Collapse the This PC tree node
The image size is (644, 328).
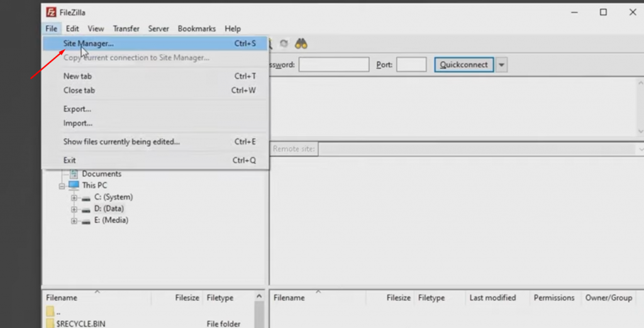[x=62, y=187]
